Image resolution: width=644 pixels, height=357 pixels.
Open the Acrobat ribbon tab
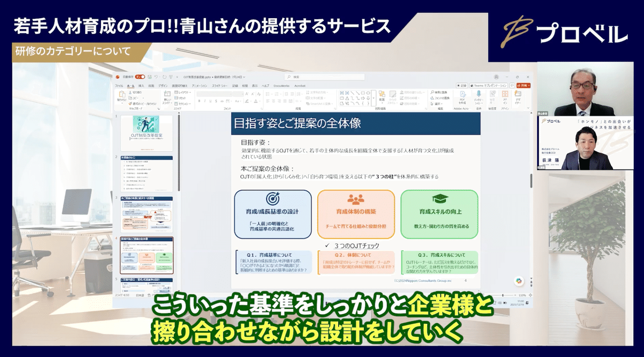(x=300, y=86)
